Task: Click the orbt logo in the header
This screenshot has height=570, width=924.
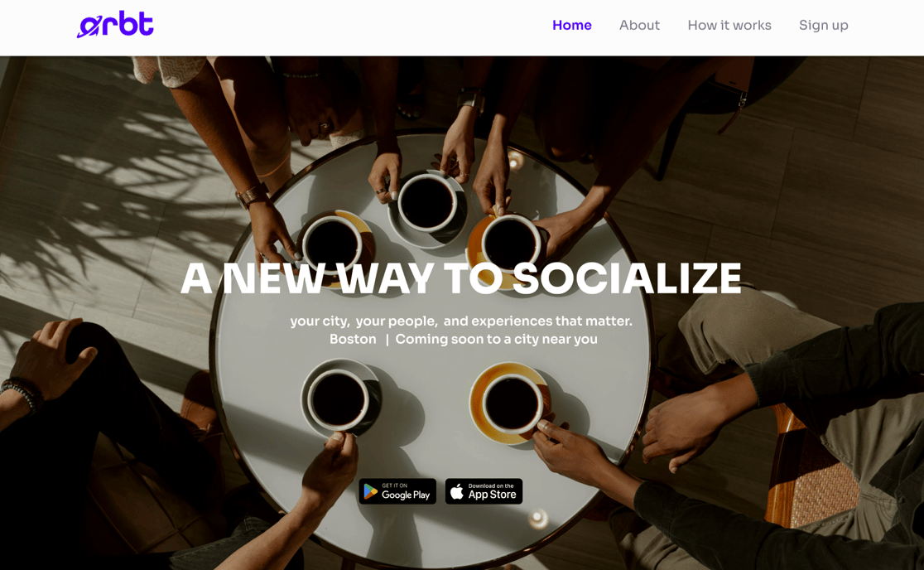Action: (115, 24)
